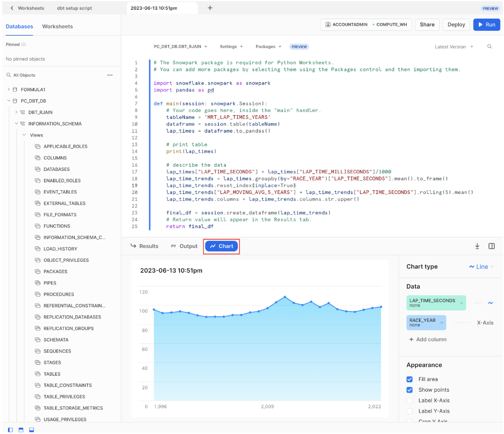Click the RACE_YEAR blue column chip
The width and height of the screenshot is (504, 434).
(x=426, y=322)
